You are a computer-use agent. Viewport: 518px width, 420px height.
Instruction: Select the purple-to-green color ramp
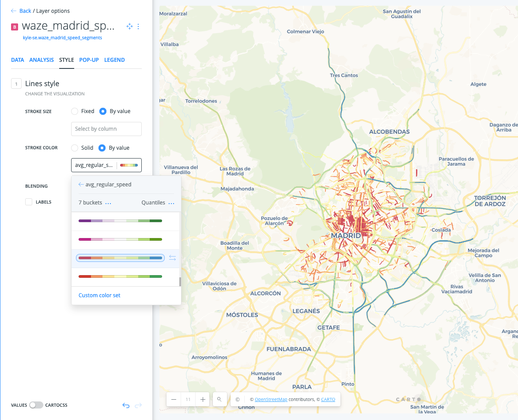120,221
